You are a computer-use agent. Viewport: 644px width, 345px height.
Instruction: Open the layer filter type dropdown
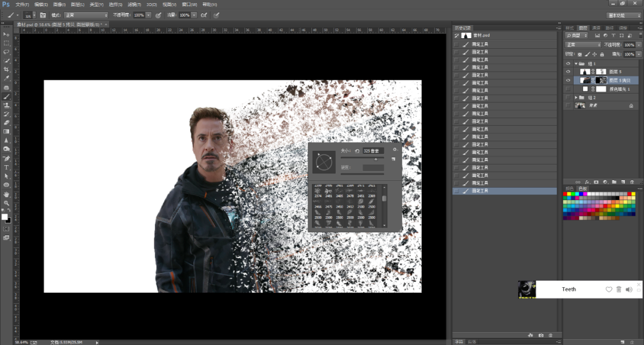(577, 36)
